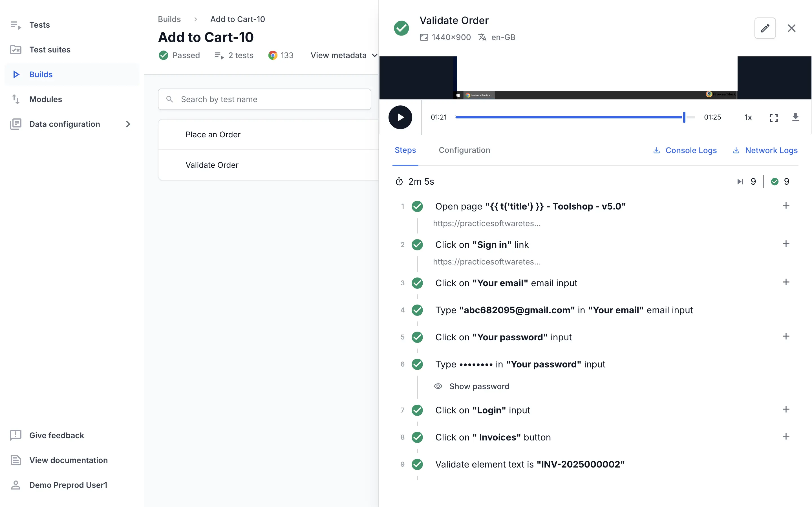Expand Data configuration submenu
The height and width of the screenshot is (507, 812).
coord(128,124)
